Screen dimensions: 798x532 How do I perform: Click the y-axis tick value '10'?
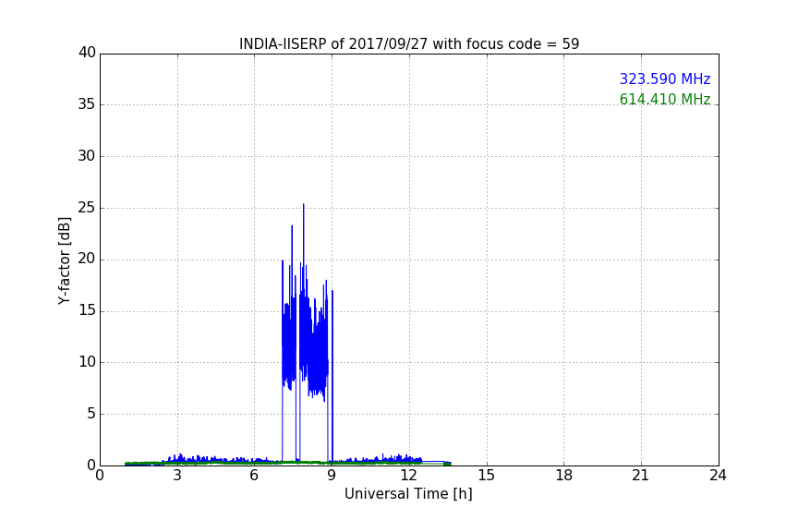(x=87, y=362)
